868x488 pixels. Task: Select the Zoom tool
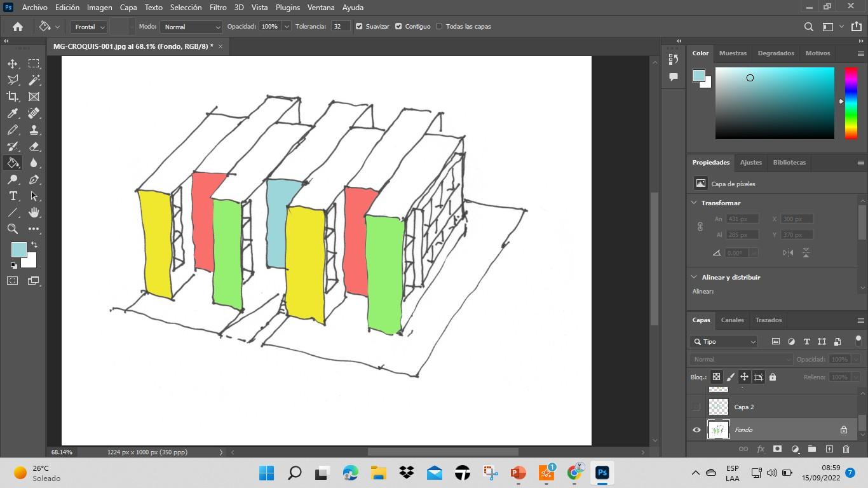tap(13, 229)
